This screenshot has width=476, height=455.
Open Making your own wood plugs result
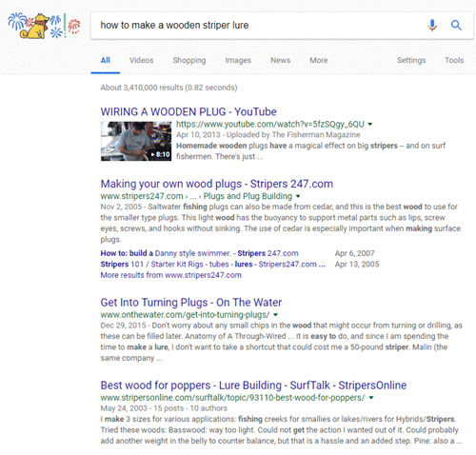(217, 184)
